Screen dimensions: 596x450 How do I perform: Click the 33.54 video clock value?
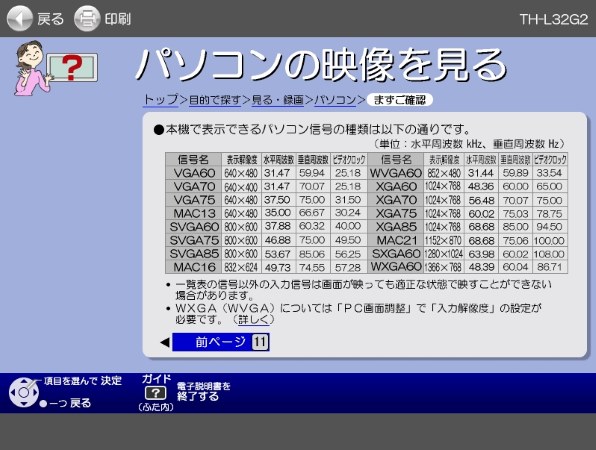click(549, 173)
